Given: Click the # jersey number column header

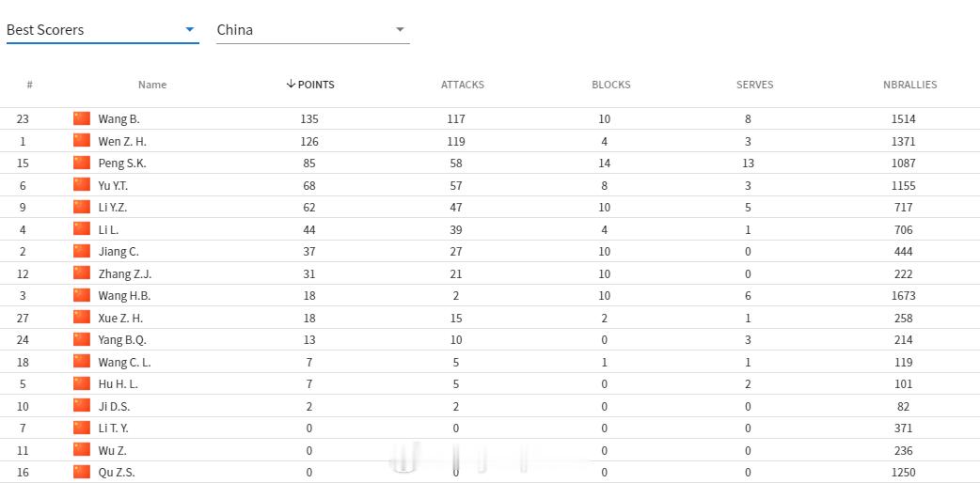Looking at the screenshot, I should click(29, 85).
